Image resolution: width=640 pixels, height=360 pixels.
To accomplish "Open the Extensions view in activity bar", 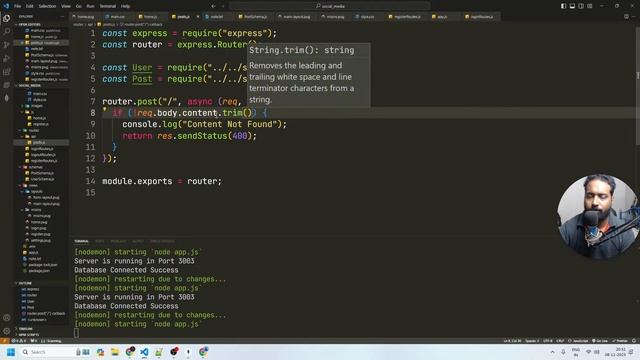I will coord(7,72).
